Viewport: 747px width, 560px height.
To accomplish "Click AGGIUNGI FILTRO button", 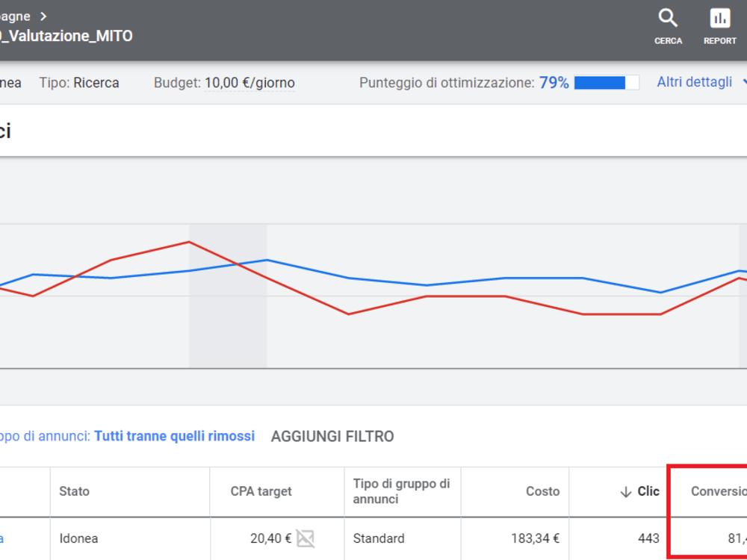I will [332, 436].
